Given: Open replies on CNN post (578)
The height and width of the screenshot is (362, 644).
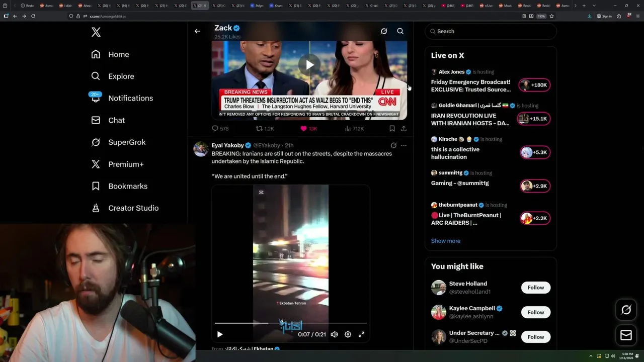Looking at the screenshot, I should 220,129.
